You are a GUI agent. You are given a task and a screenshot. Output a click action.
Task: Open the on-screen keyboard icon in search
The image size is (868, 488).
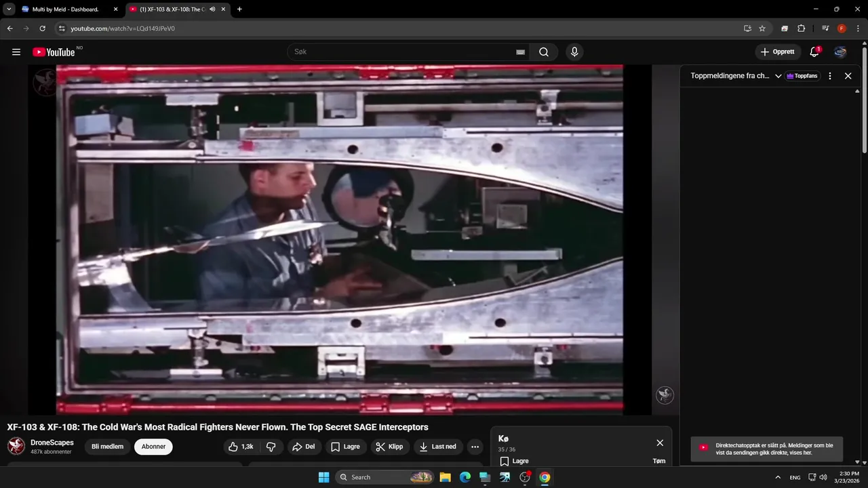tap(520, 52)
